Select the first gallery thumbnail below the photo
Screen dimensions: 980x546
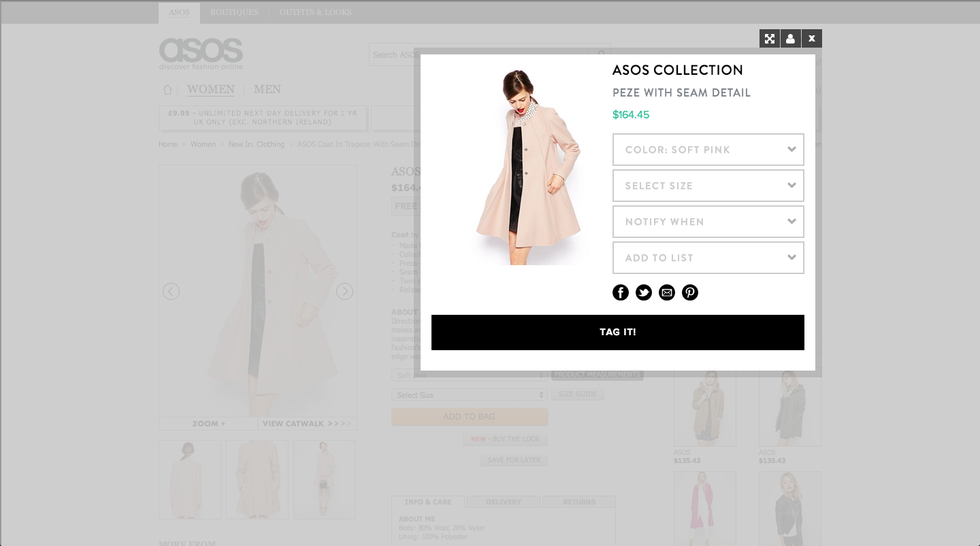(190, 479)
